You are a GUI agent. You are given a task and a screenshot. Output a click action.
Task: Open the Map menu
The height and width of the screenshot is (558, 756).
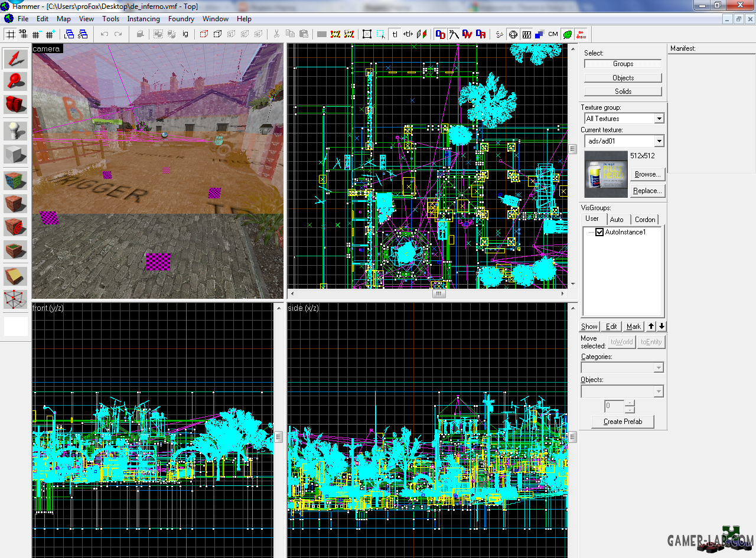coord(64,19)
